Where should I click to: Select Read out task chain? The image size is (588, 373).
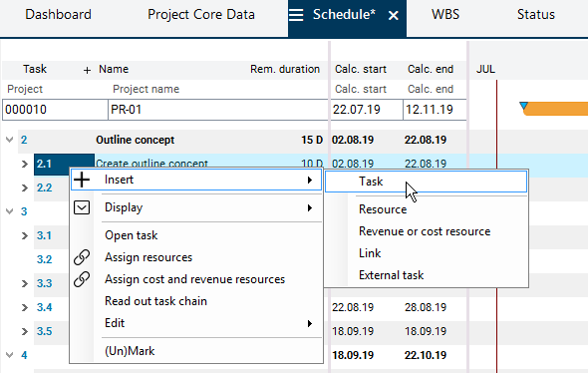pyautogui.click(x=155, y=301)
